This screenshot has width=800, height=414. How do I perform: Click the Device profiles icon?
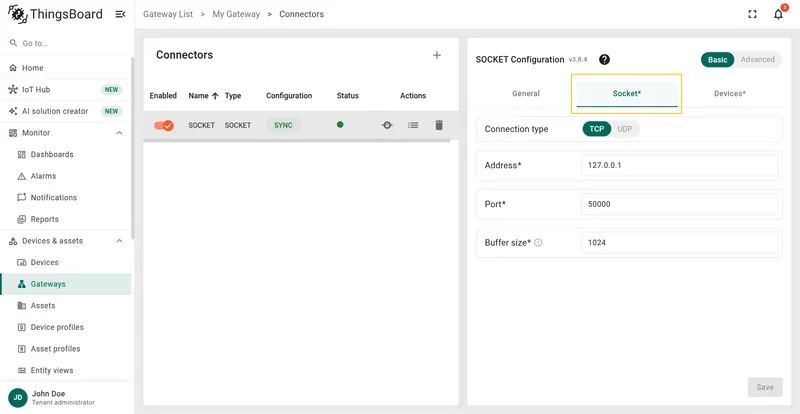tap(21, 327)
